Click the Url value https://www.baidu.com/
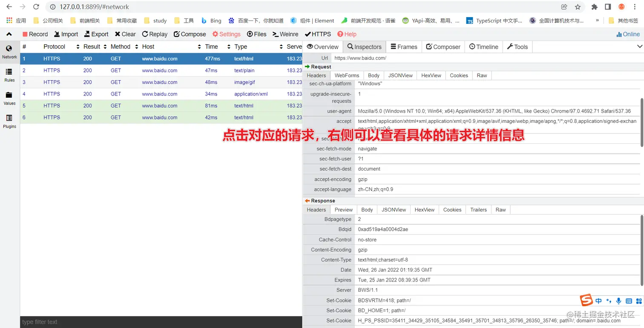Image resolution: width=644 pixels, height=328 pixels. coord(360,58)
